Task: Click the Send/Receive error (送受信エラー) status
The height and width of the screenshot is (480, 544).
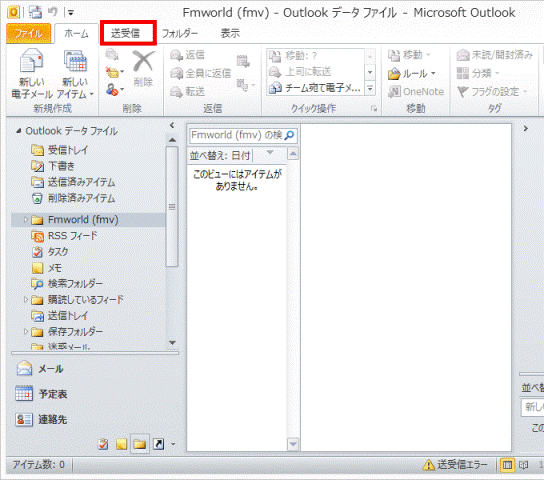Action: (x=455, y=464)
